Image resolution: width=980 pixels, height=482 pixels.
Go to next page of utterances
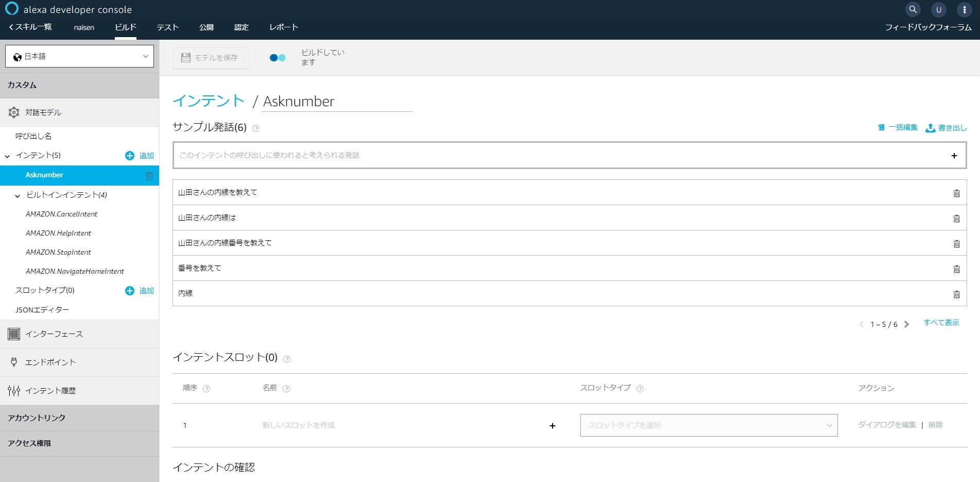pyautogui.click(x=907, y=324)
